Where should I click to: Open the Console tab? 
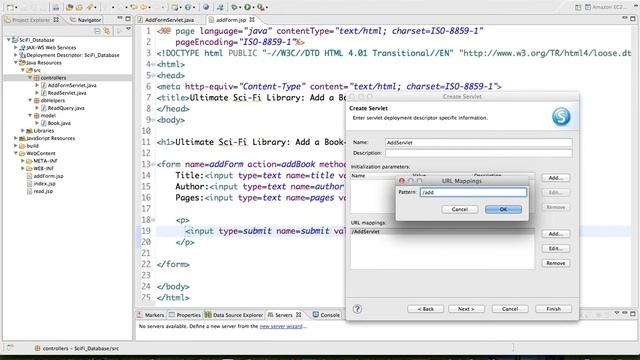327,315
